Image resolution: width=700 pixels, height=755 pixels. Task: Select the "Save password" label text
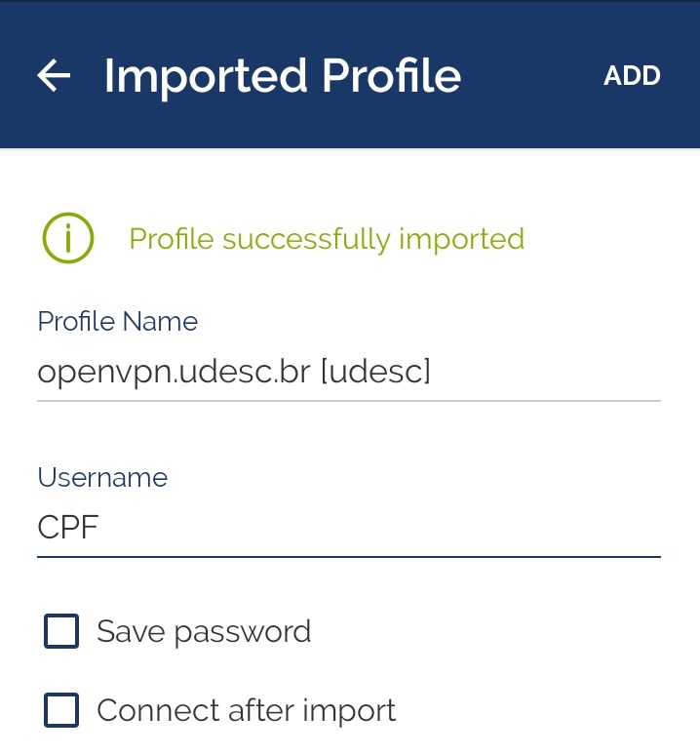(204, 632)
